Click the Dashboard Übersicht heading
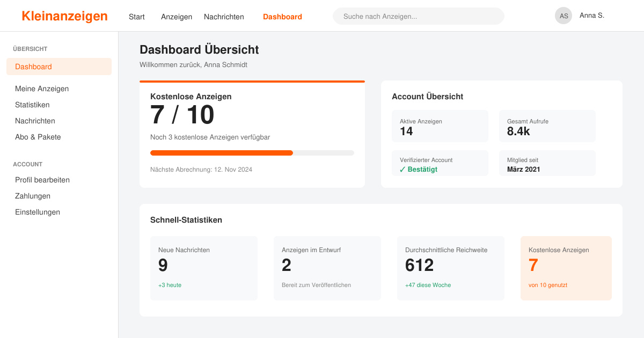Viewport: 644px width, 338px height. 199,50
